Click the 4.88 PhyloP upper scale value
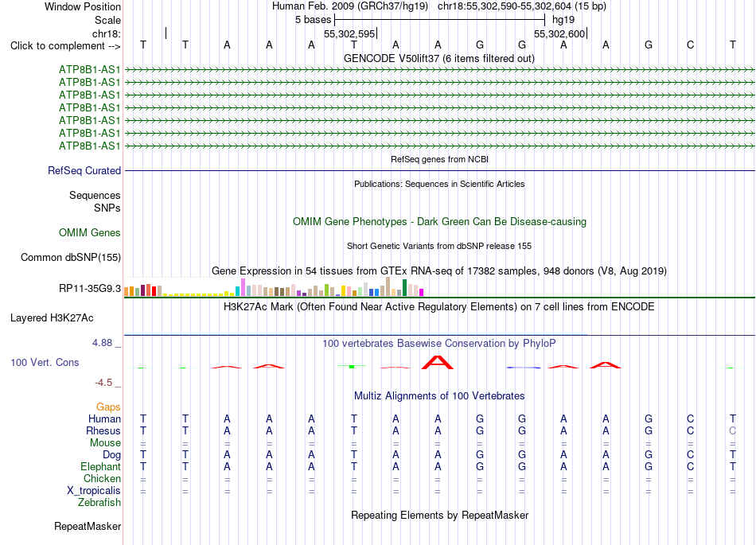 (x=102, y=343)
